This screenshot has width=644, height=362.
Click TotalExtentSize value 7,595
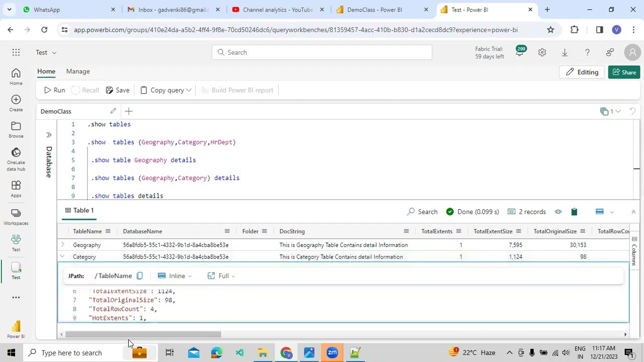coord(515,245)
